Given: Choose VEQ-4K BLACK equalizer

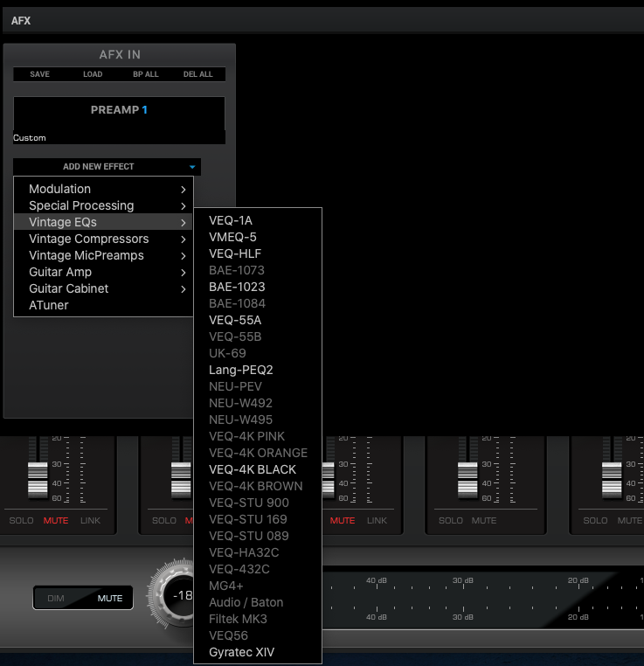Looking at the screenshot, I should point(258,469).
